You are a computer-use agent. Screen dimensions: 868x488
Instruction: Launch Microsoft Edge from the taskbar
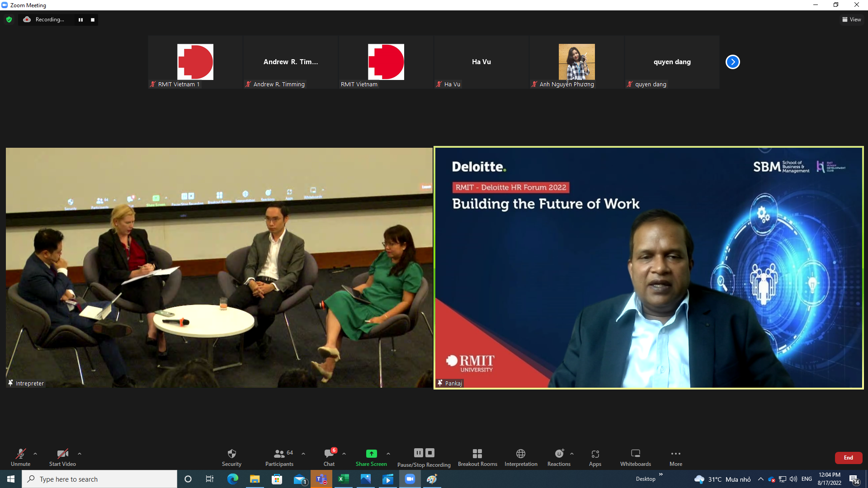click(233, 479)
